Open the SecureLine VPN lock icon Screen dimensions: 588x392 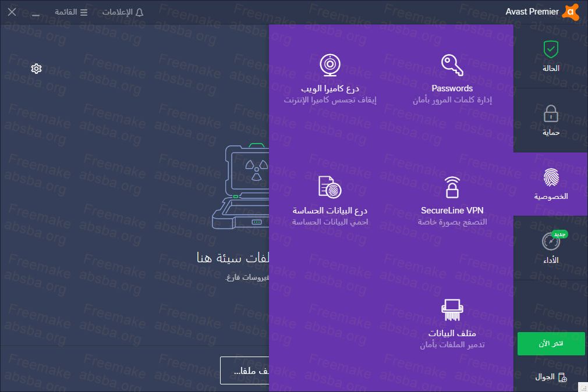click(452, 187)
